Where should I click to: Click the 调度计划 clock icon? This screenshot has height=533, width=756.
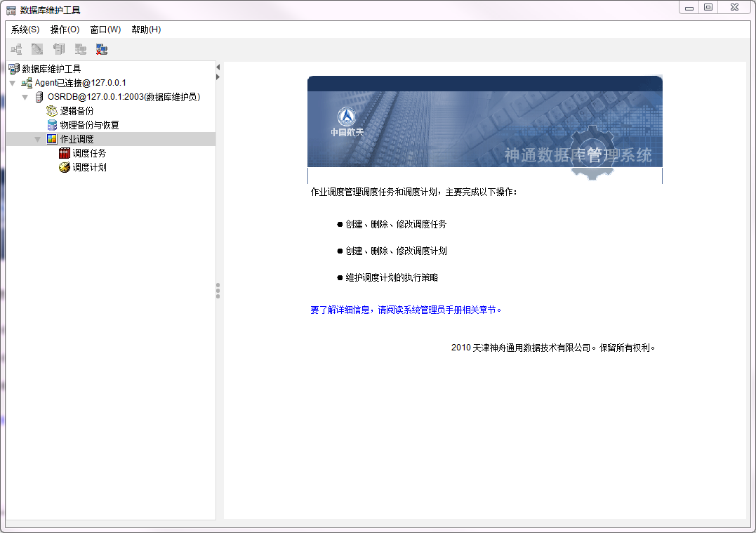pyautogui.click(x=65, y=168)
